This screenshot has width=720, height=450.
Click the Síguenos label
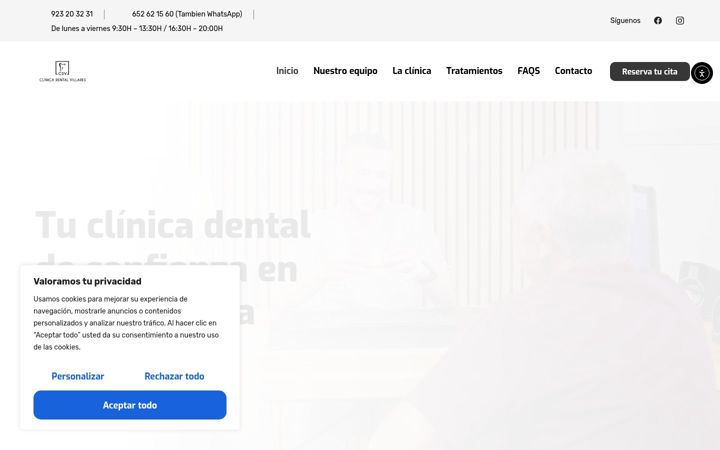[625, 21]
